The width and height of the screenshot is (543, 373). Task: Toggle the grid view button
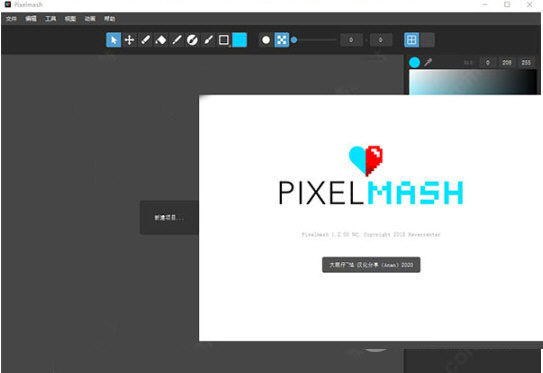pyautogui.click(x=412, y=40)
